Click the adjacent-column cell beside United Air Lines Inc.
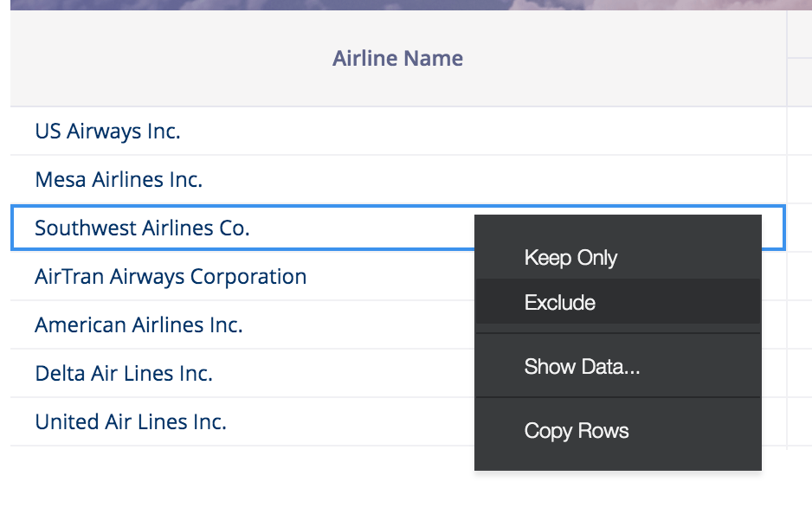The width and height of the screenshot is (812, 514). (800, 422)
